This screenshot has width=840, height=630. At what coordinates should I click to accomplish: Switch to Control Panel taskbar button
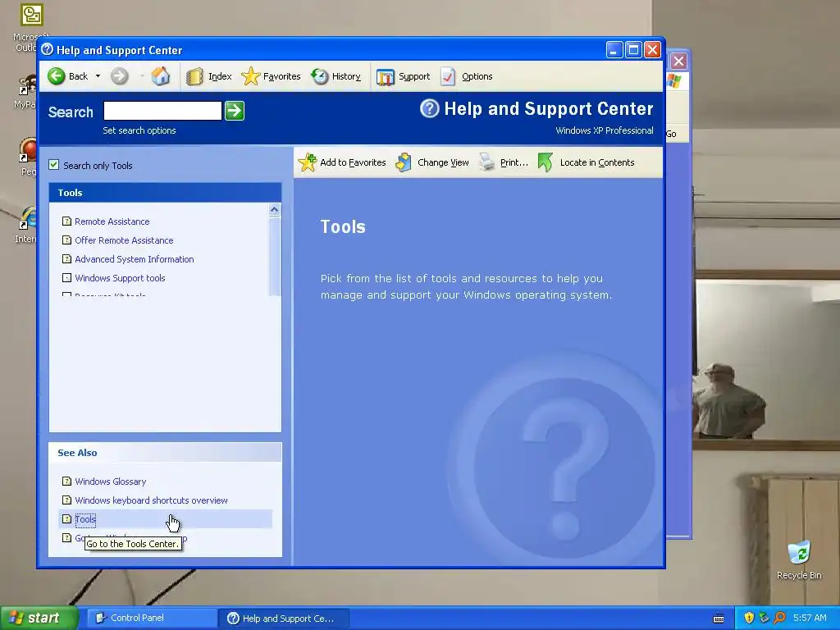[151, 618]
